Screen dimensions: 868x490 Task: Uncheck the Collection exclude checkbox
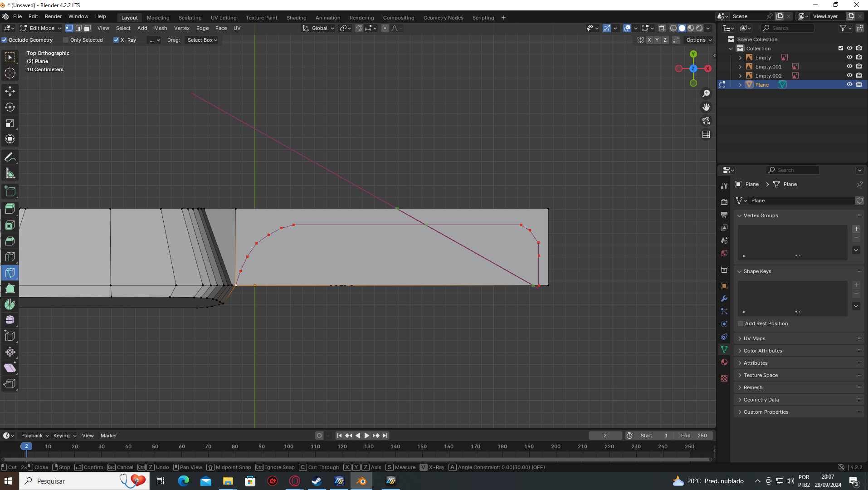[841, 49]
